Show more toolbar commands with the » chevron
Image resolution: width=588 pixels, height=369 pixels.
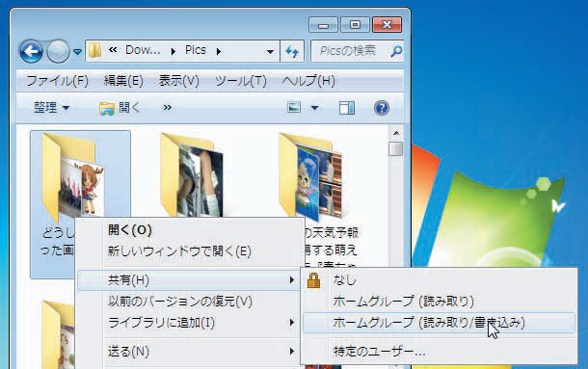(168, 108)
